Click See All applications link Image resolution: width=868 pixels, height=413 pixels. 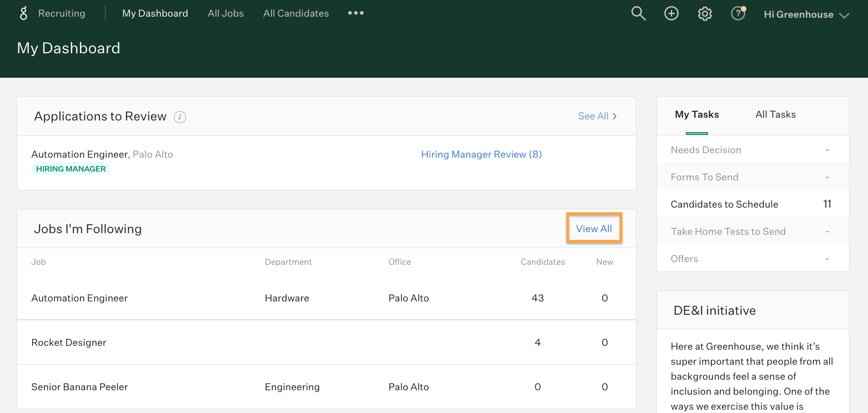pyautogui.click(x=598, y=116)
